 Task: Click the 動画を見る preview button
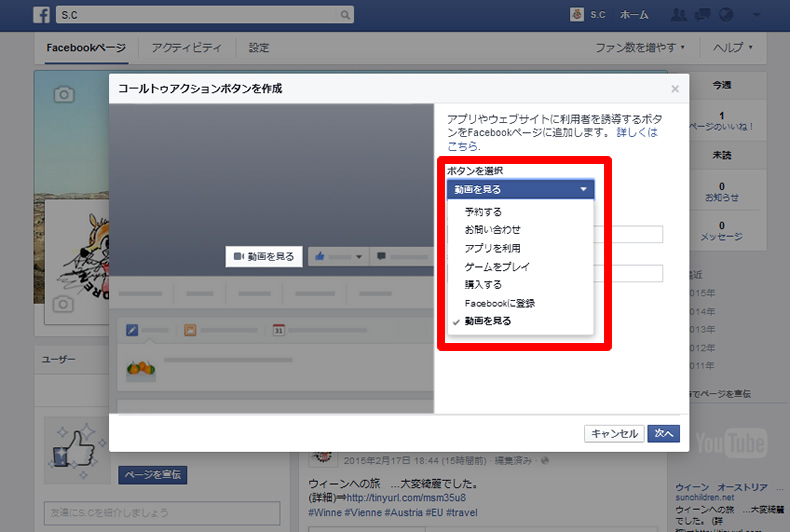pyautogui.click(x=264, y=256)
